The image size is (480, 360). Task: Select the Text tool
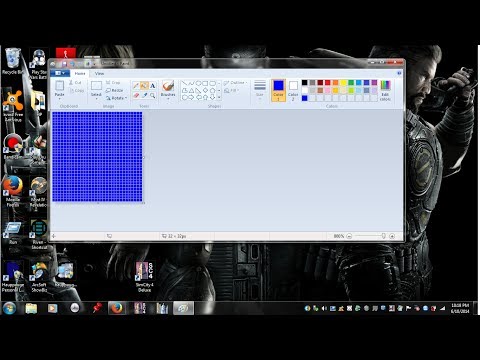coord(152,86)
